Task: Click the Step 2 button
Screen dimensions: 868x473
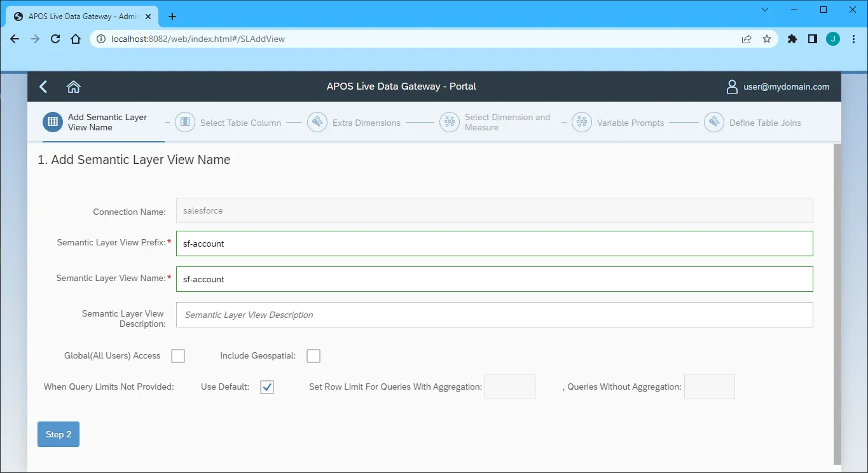Action: click(58, 434)
